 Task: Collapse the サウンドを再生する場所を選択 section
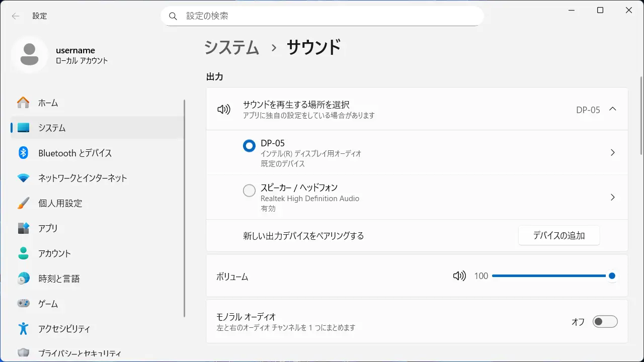click(612, 109)
